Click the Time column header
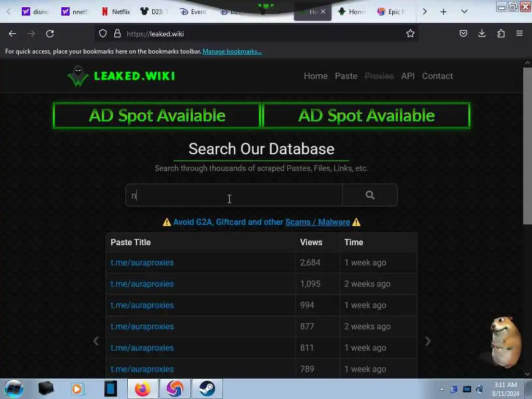The height and width of the screenshot is (399, 532). coord(353,242)
